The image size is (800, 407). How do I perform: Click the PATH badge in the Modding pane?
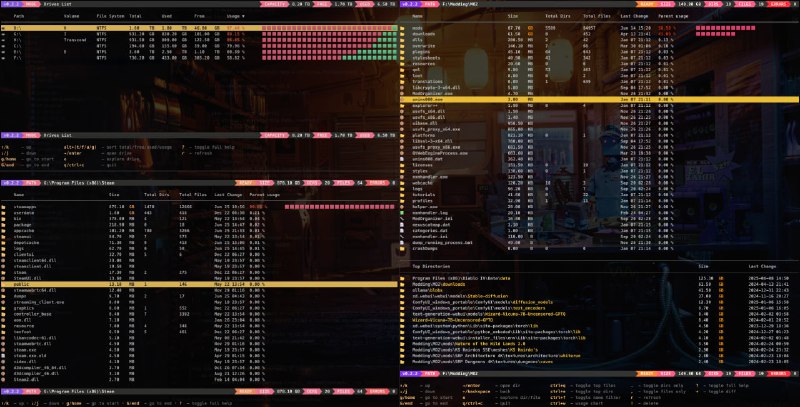pyautogui.click(x=428, y=4)
